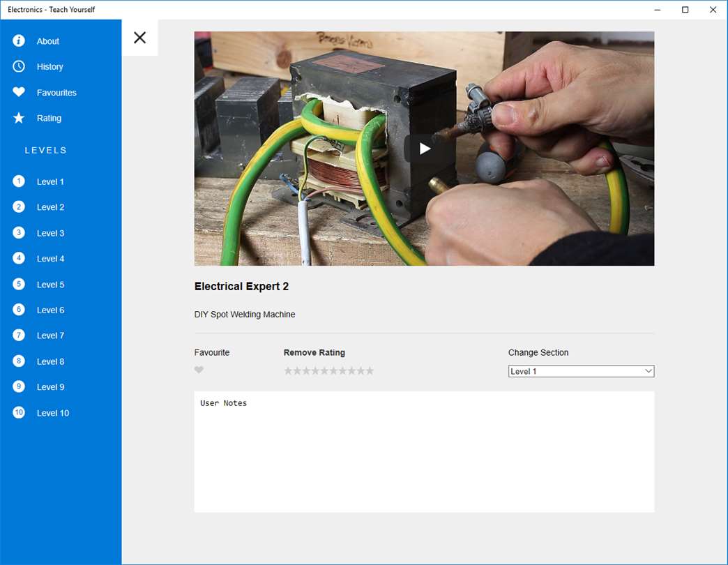
Task: Select the 'DIY Spot Welding Machine' description text
Action: click(245, 315)
